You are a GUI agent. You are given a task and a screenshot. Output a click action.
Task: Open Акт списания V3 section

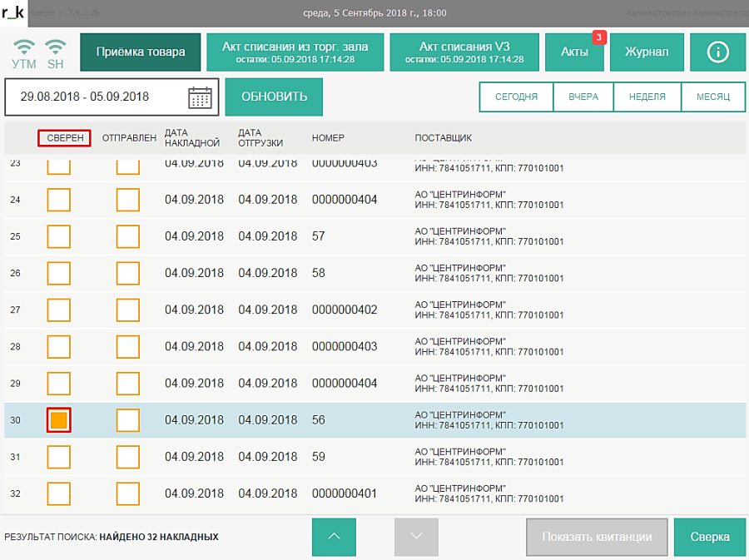(464, 52)
